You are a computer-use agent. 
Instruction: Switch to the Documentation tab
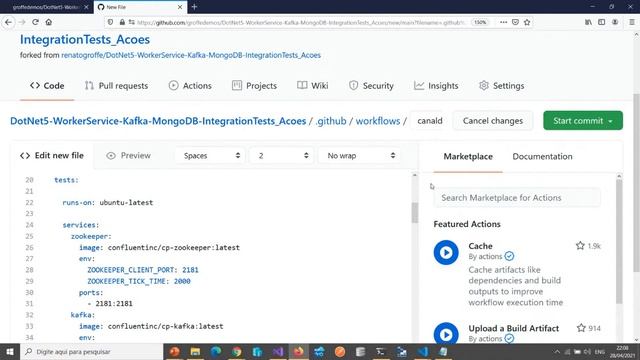point(542,157)
